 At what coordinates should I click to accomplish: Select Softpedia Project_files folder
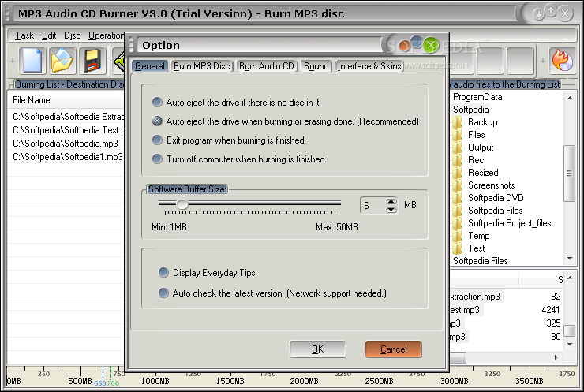pos(509,223)
